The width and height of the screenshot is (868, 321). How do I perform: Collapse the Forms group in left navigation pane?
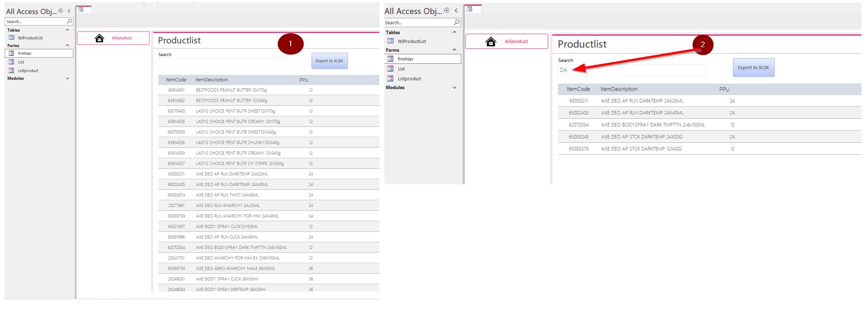tap(67, 45)
